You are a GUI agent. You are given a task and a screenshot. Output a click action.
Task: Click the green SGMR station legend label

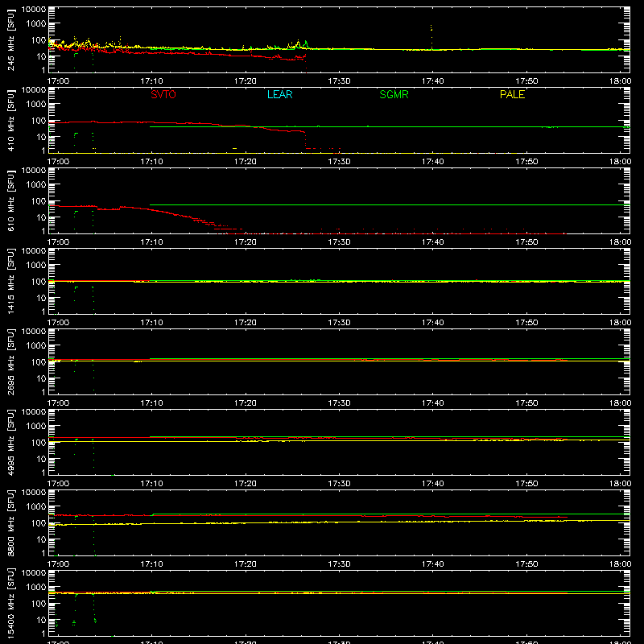pyautogui.click(x=394, y=94)
